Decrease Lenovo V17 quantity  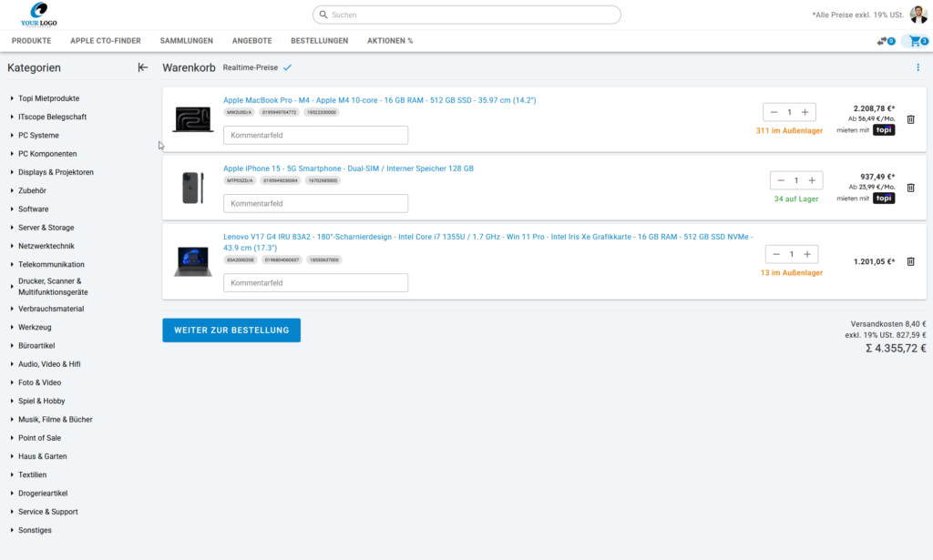[x=776, y=254]
